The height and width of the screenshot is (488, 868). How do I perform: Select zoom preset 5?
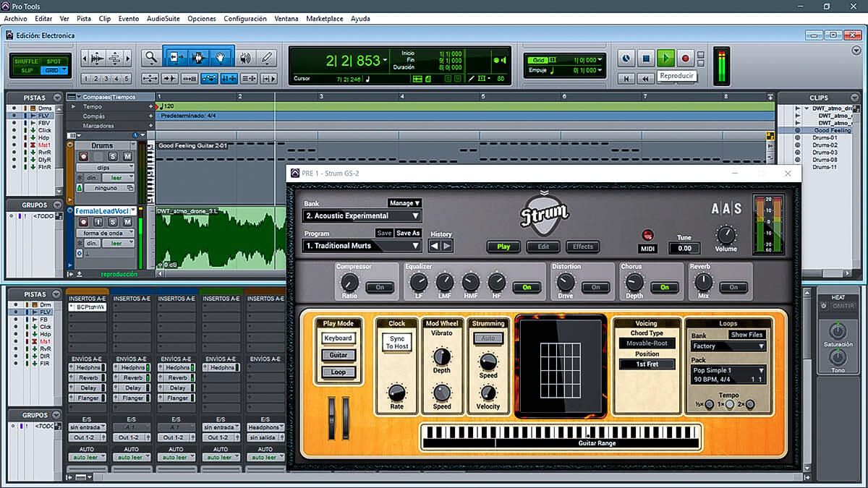[x=127, y=79]
